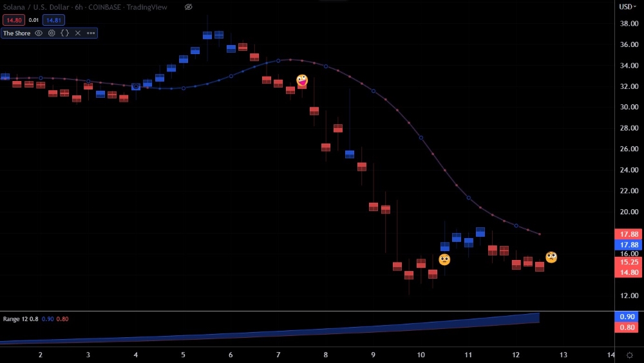Open The Shore indicator settings gear
This screenshot has width=644, height=363.
coord(52,33)
